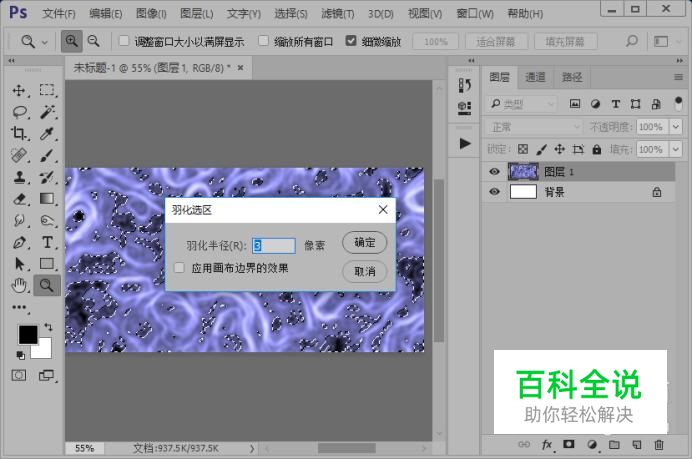Open the fill value dropdown arrow
Image resolution: width=692 pixels, height=459 pixels.
676,149
